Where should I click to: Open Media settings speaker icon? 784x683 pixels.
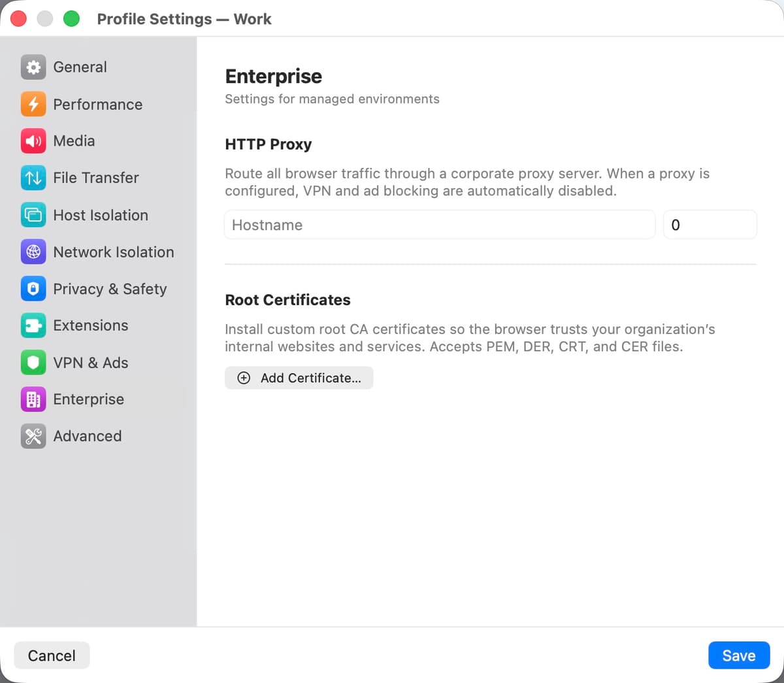click(33, 141)
